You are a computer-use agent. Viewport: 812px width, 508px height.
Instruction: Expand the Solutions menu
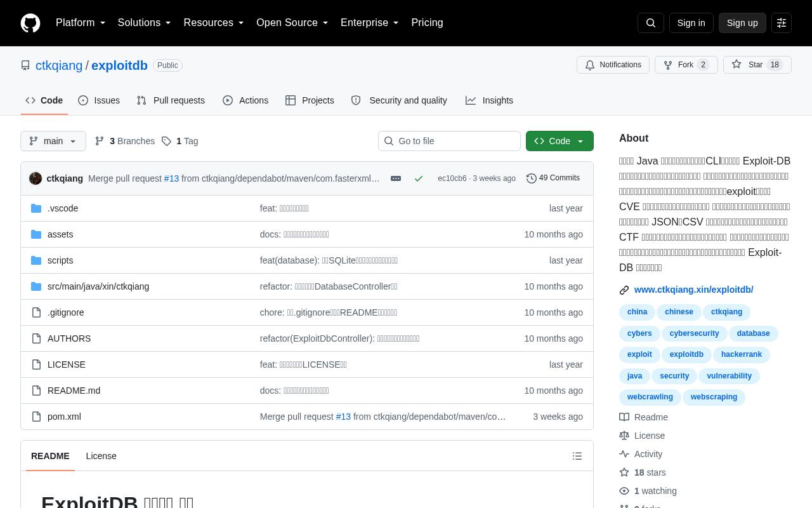coord(145,23)
